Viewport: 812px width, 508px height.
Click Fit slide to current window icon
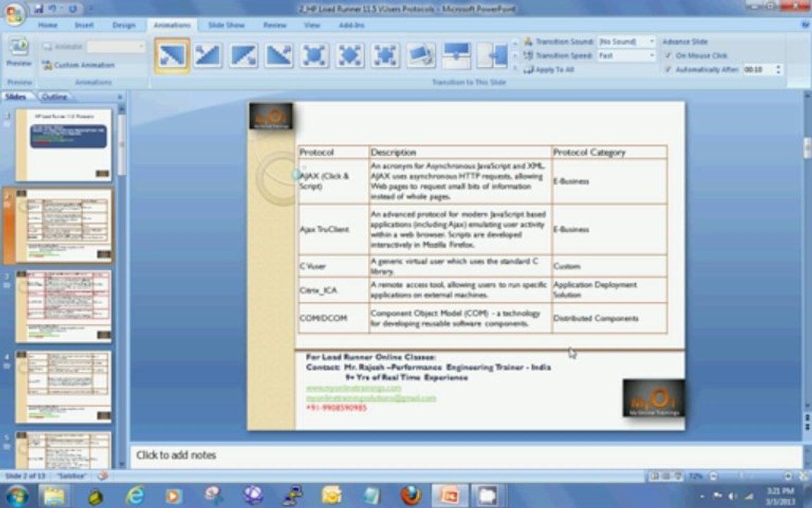[804, 476]
